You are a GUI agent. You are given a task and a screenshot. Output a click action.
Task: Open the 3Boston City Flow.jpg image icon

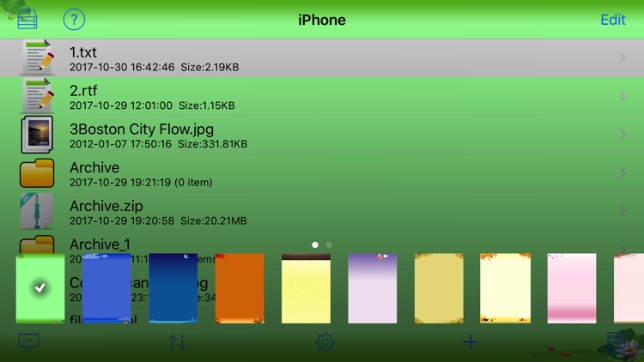37,134
